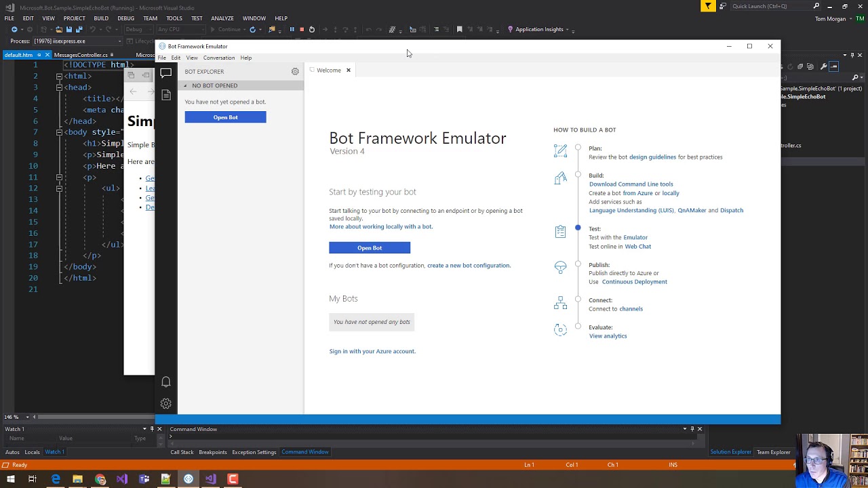This screenshot has height=488, width=868.
Task: Collapse the NO BOT OPENED section
Action: coord(185,85)
